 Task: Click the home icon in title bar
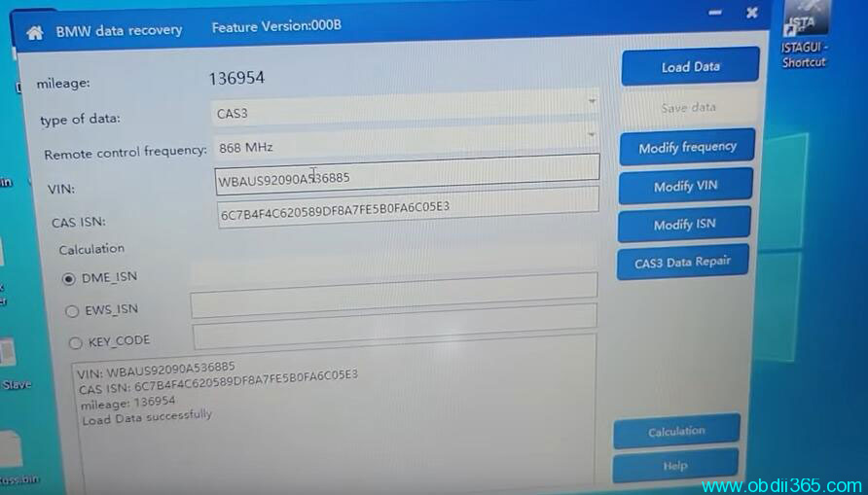tap(34, 33)
